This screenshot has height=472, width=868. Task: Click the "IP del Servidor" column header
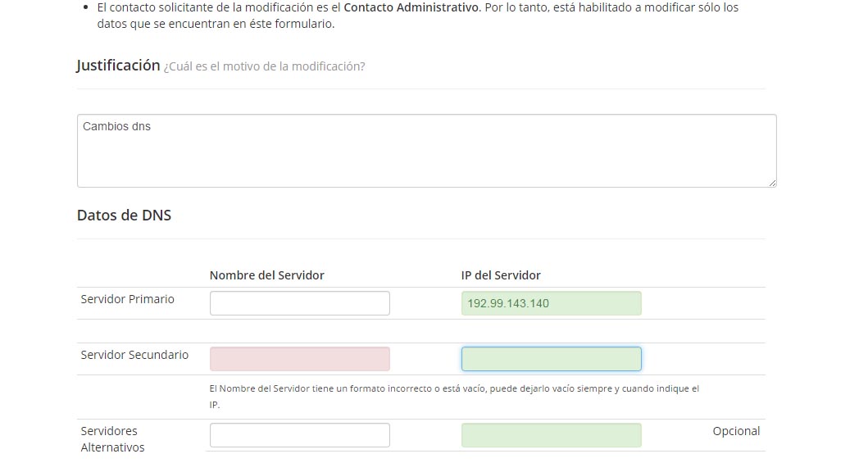[x=501, y=275]
